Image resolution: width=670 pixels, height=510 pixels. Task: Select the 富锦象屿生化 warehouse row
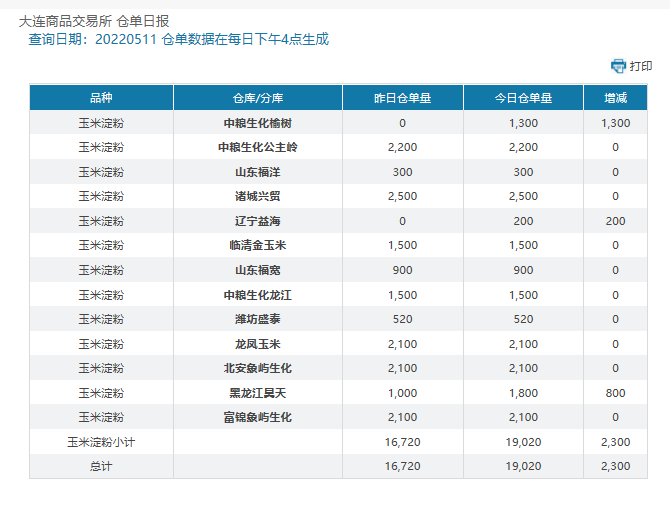click(x=258, y=417)
